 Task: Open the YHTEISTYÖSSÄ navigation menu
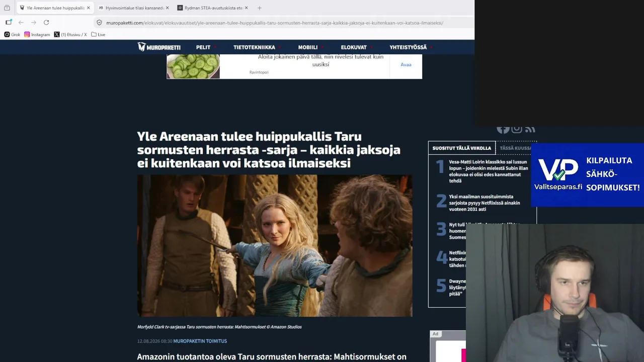408,47
